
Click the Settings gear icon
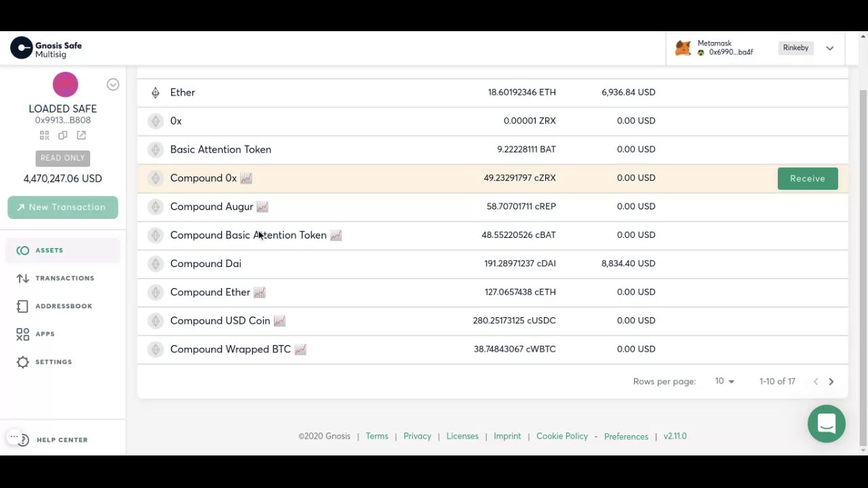click(22, 362)
